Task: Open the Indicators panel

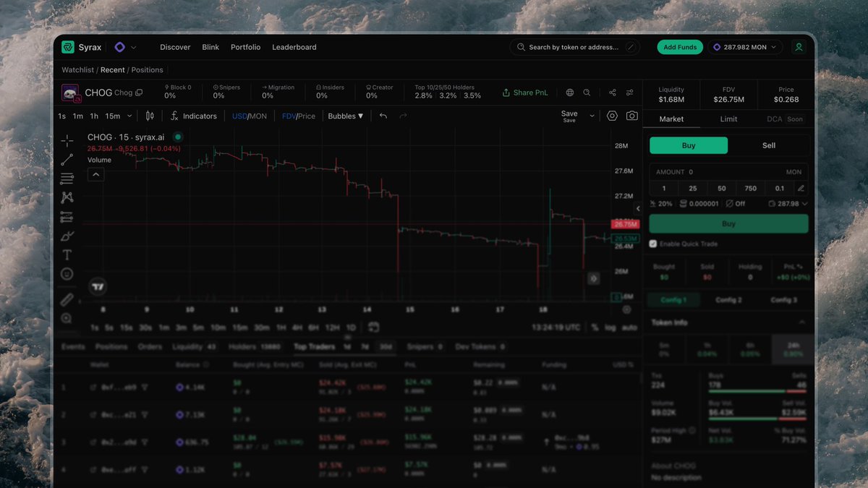Action: point(194,116)
